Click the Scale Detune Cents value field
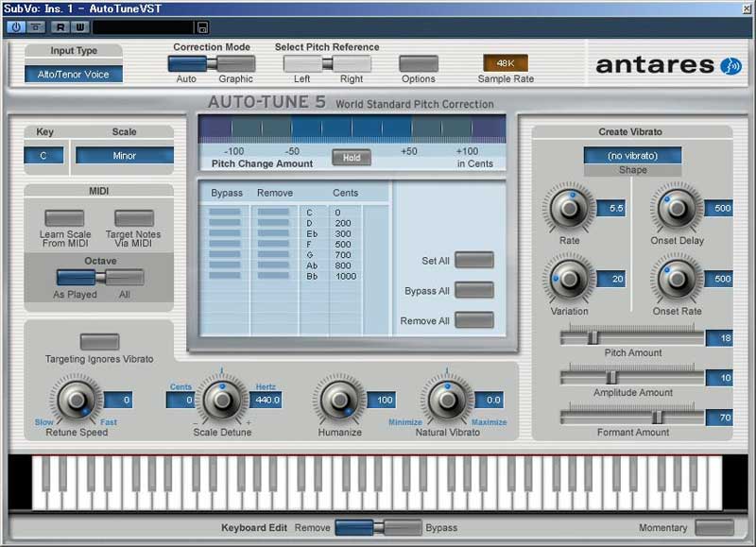This screenshot has width=756, height=547. (180, 400)
